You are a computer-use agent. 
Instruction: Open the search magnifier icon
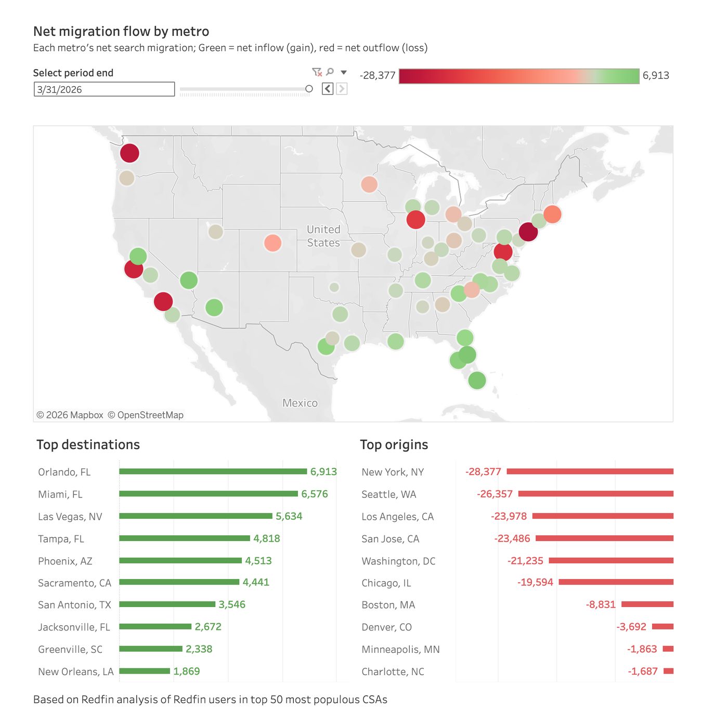coord(330,72)
